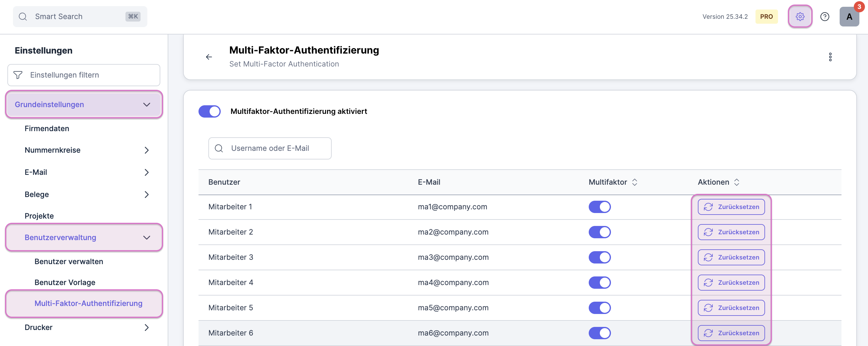Collapse the Benutzerverwaltung section
The width and height of the screenshot is (868, 346).
pos(147,237)
